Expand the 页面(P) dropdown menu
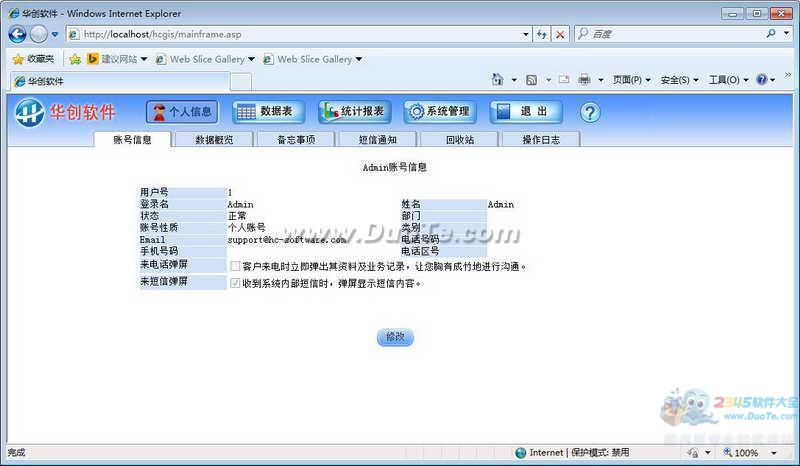The height and width of the screenshot is (466, 800). pyautogui.click(x=630, y=80)
